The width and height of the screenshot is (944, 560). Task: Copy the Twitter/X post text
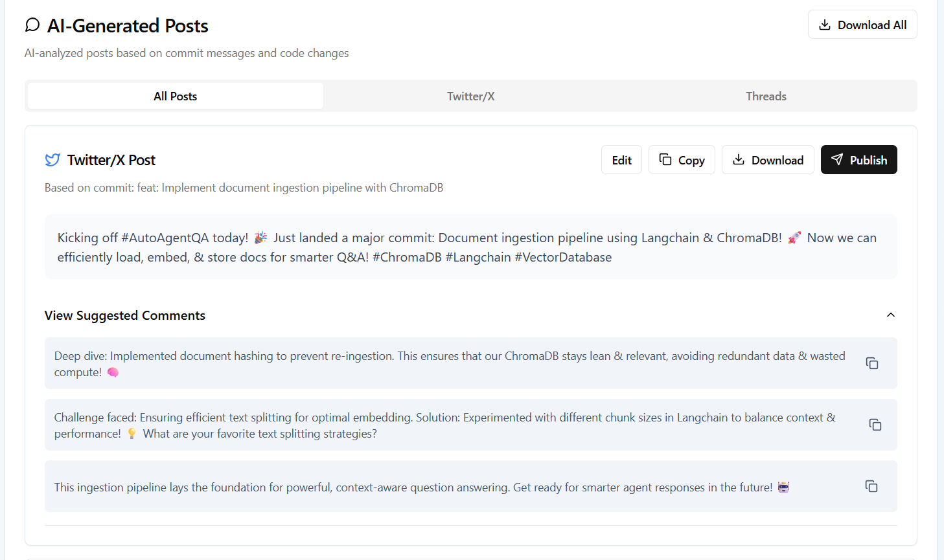click(x=682, y=160)
